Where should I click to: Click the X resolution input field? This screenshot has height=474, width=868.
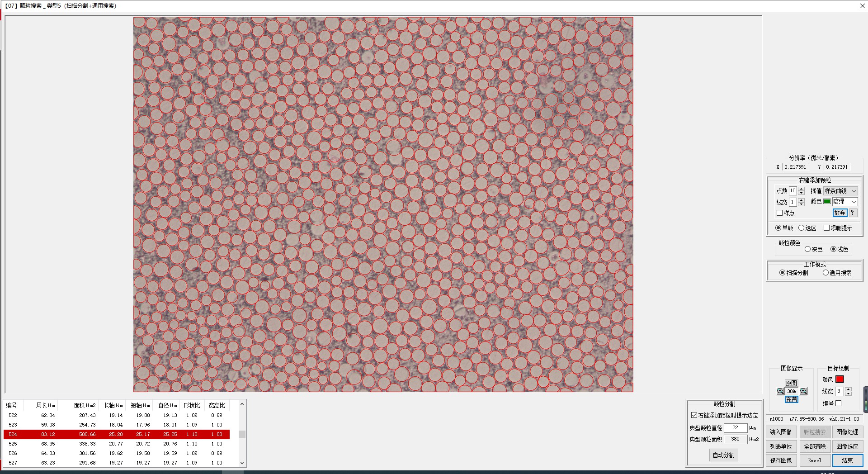pyautogui.click(x=797, y=167)
